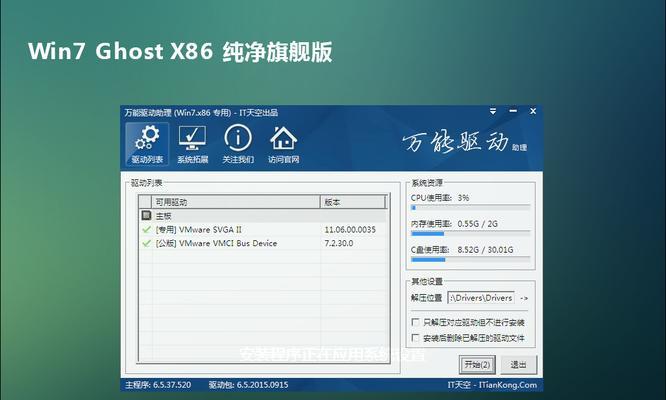Click version 7.2.30.0 cell
The image size is (666, 400).
(x=339, y=243)
